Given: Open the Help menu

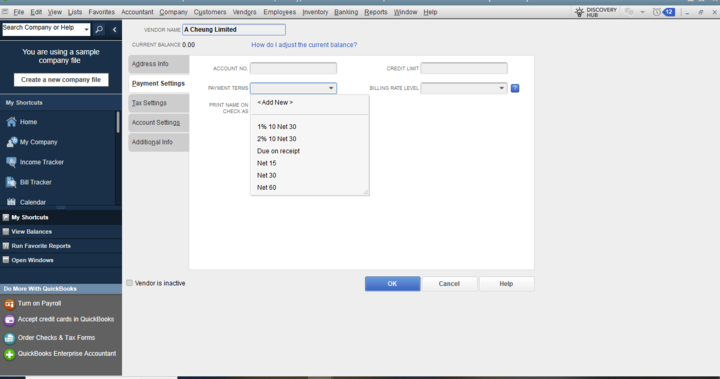Looking at the screenshot, I should pos(430,12).
